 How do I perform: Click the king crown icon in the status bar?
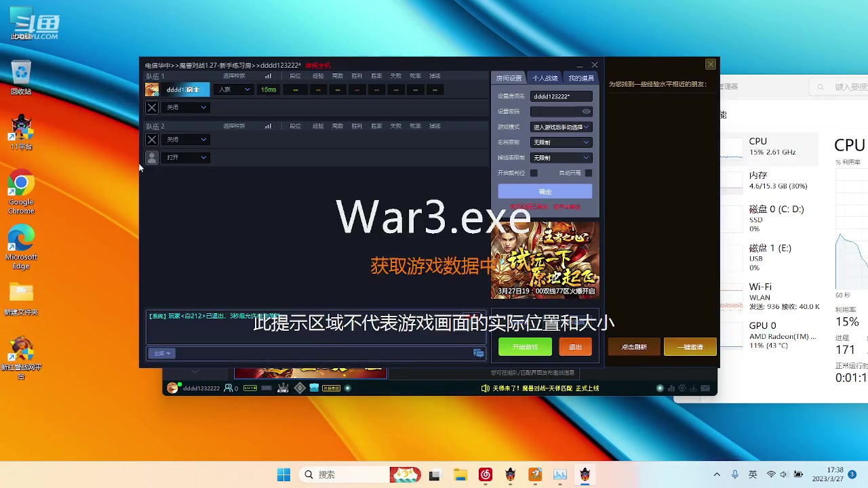283,388
